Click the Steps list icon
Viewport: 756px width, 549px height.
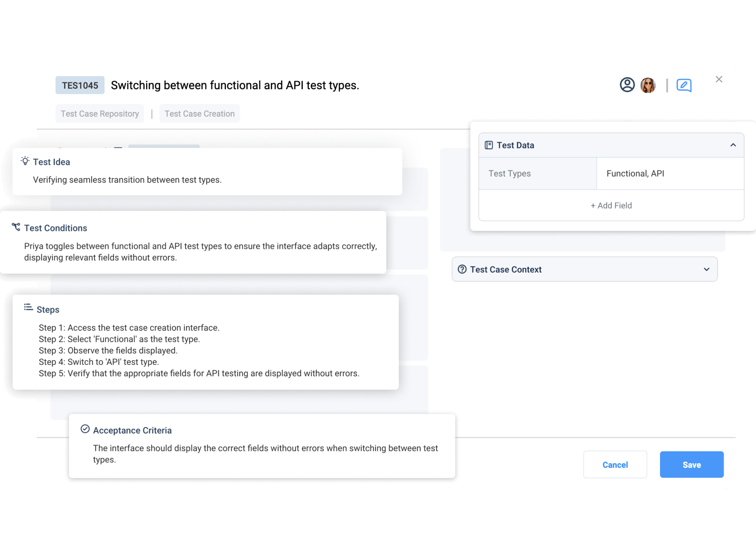pos(28,307)
